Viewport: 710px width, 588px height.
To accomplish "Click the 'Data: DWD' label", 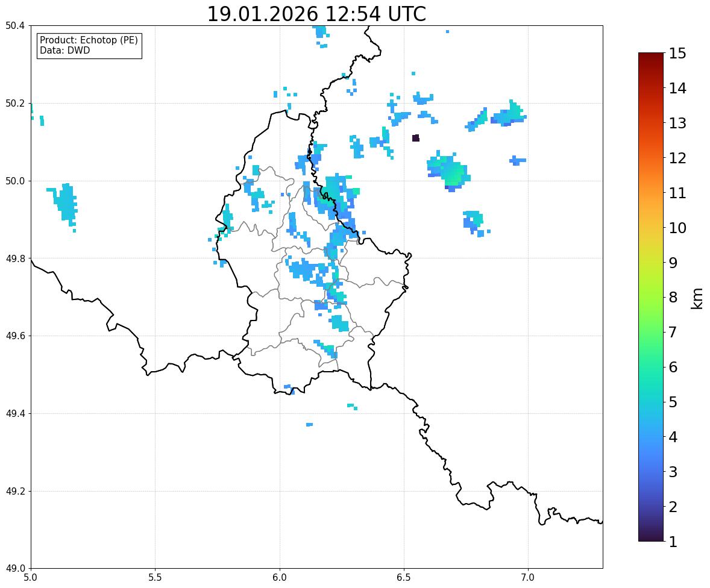I will (x=64, y=51).
